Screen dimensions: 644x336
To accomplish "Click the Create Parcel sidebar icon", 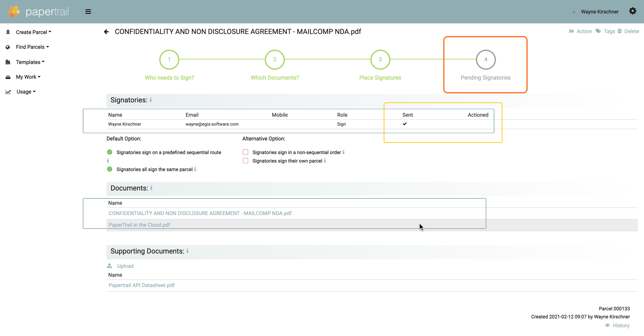I will 8,32.
